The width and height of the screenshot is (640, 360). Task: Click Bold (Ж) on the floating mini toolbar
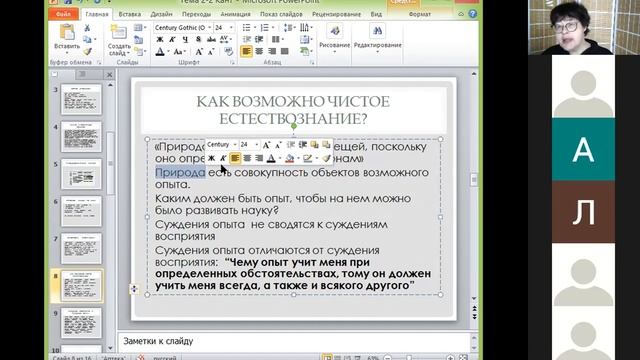[211, 158]
